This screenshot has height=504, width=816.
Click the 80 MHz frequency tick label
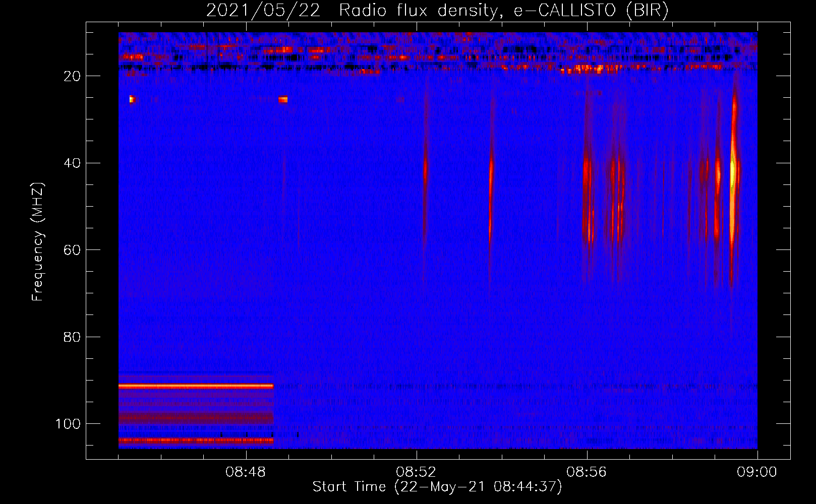[x=73, y=337]
